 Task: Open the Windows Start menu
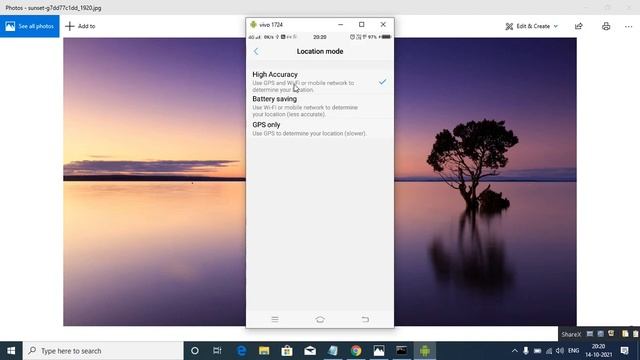tap(11, 351)
